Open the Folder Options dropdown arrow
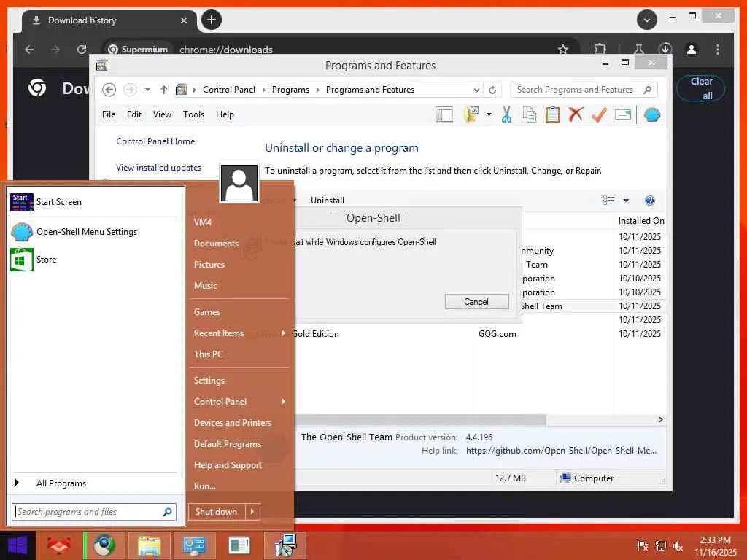This screenshot has width=747, height=560. pyautogui.click(x=489, y=114)
